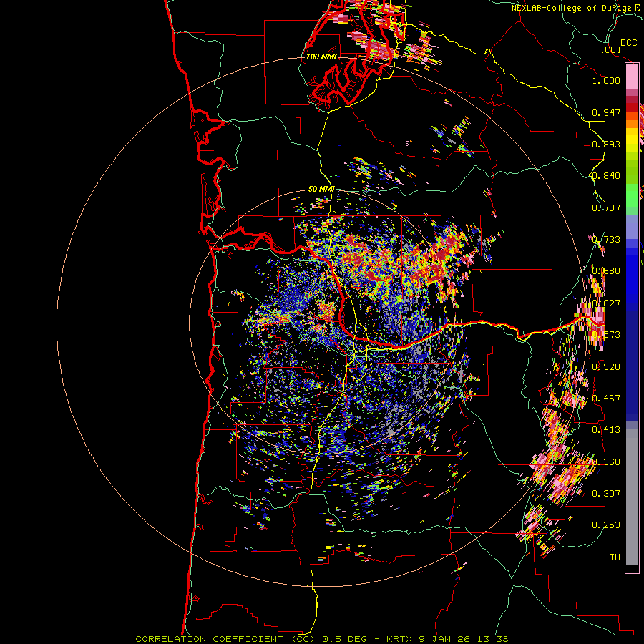
Task: Click the 0.627 scale value
Action: 606,303
